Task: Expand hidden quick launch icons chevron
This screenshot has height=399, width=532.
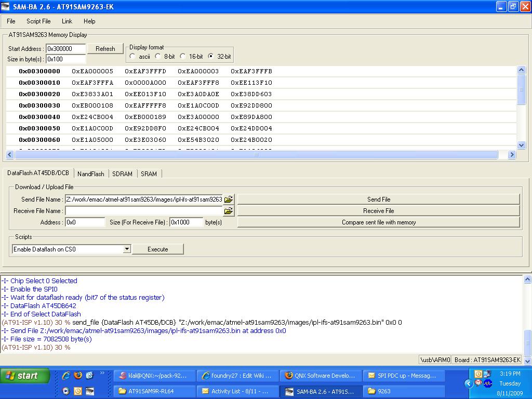Action: click(x=102, y=373)
